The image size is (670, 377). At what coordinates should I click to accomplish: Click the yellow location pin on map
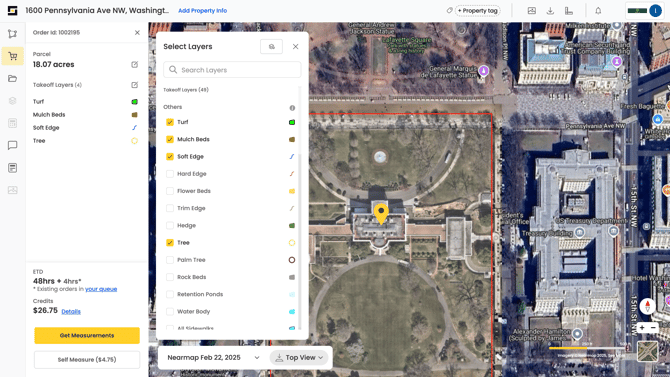point(381,214)
